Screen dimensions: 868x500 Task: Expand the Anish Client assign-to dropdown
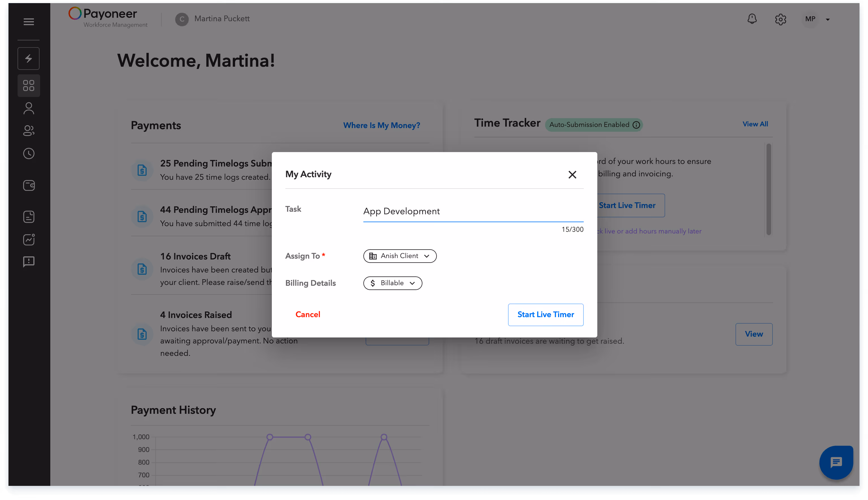tap(400, 256)
